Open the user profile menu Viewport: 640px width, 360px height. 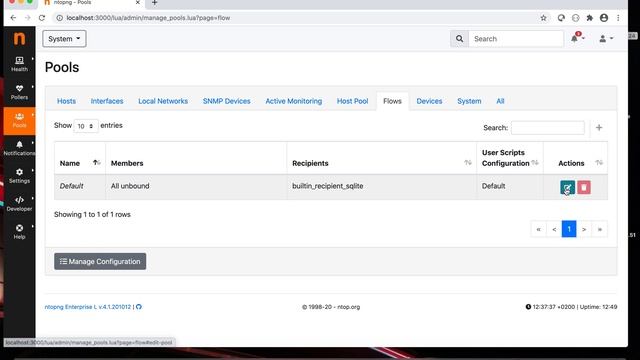(606, 39)
